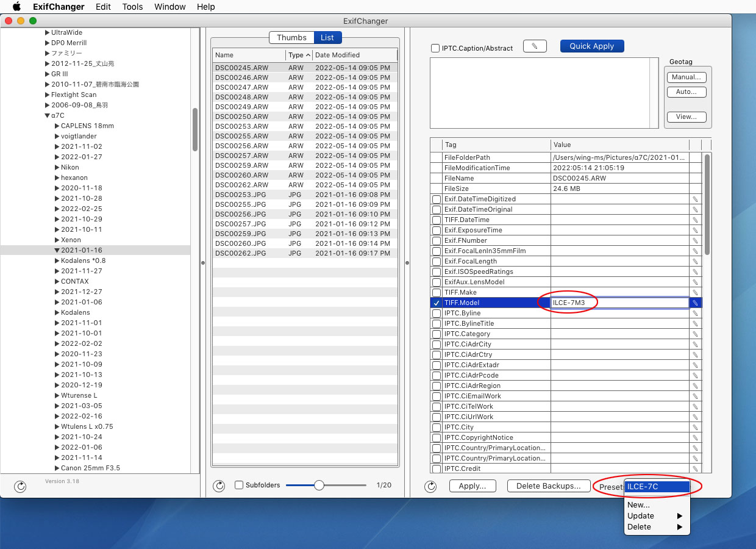
Task: Click pencil icon in TIFF.Model row
Action: pyautogui.click(x=695, y=303)
